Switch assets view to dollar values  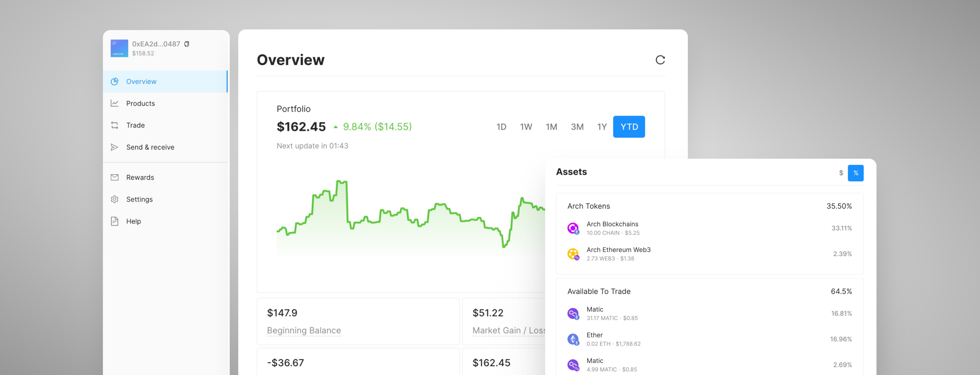(841, 173)
